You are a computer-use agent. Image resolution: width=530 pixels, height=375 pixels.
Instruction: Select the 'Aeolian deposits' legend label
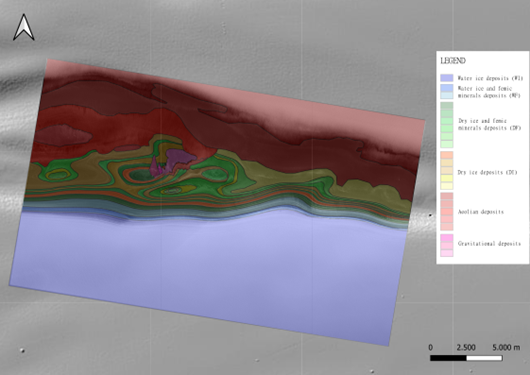coord(481,212)
